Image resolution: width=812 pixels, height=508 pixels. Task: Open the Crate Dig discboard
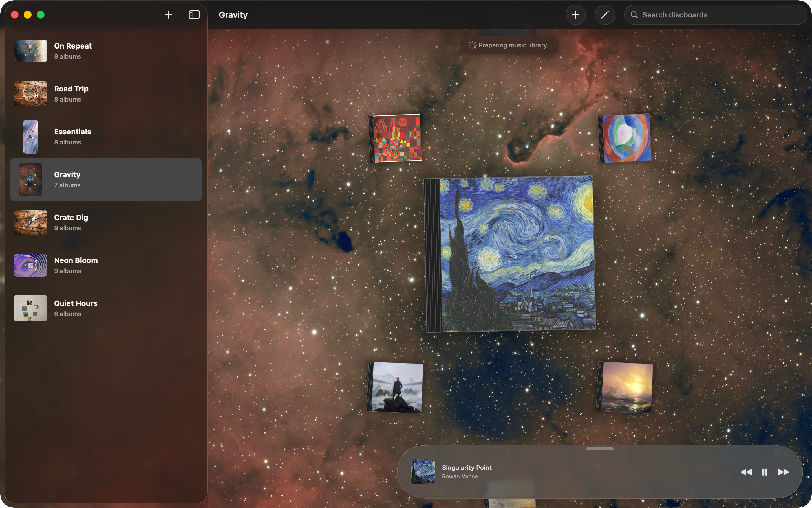106,222
